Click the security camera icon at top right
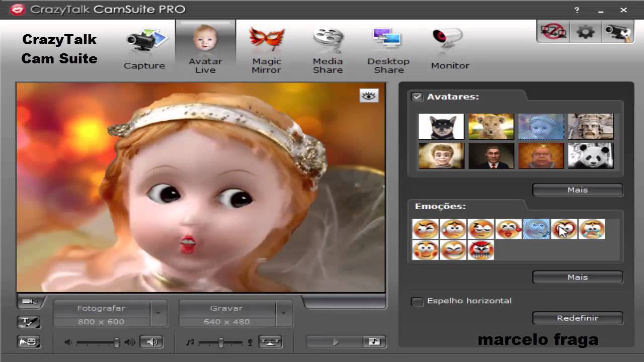 pos(617,32)
